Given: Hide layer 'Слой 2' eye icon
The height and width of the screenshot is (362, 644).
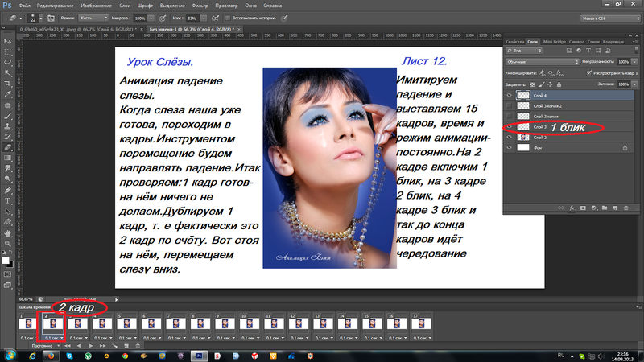Looking at the screenshot, I should coord(510,138).
